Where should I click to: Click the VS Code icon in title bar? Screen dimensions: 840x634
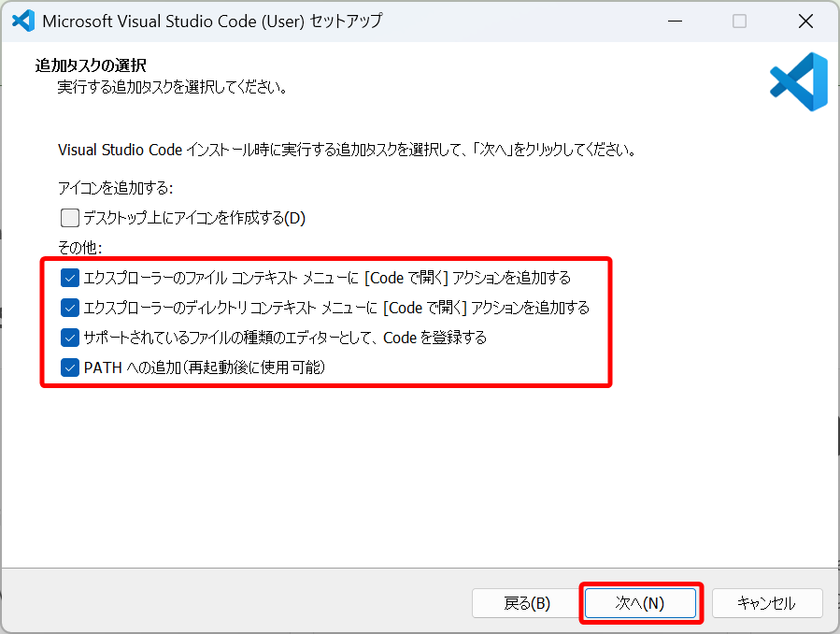22,21
